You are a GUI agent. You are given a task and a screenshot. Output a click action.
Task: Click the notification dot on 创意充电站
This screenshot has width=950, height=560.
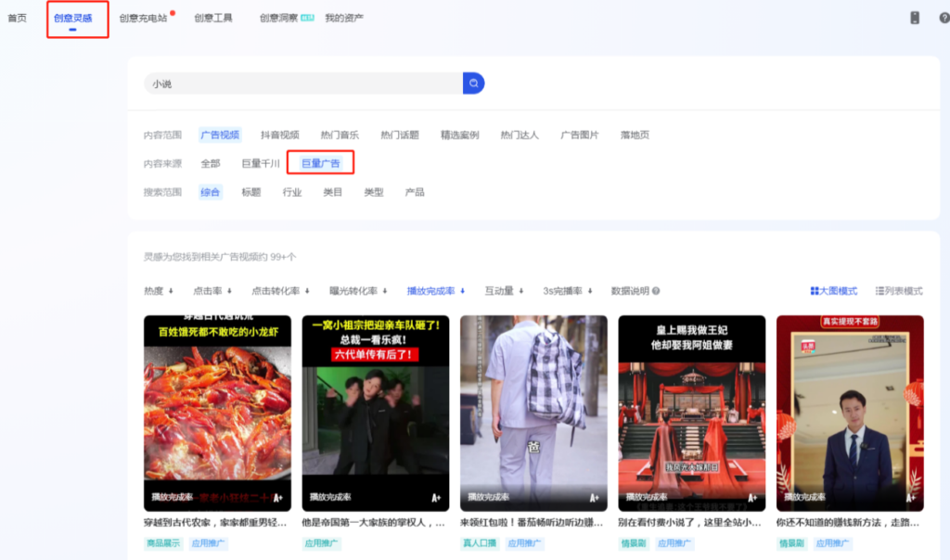click(x=173, y=12)
